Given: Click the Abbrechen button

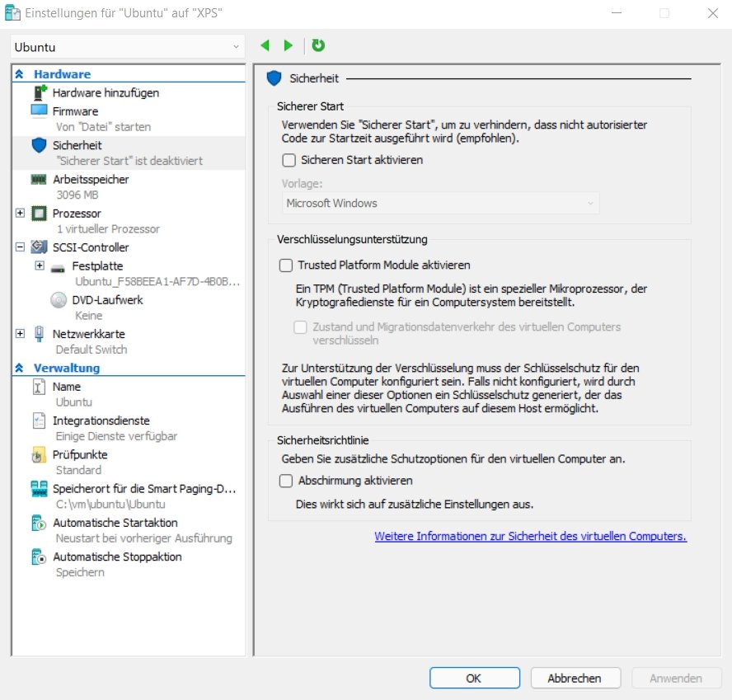Looking at the screenshot, I should 575,678.
